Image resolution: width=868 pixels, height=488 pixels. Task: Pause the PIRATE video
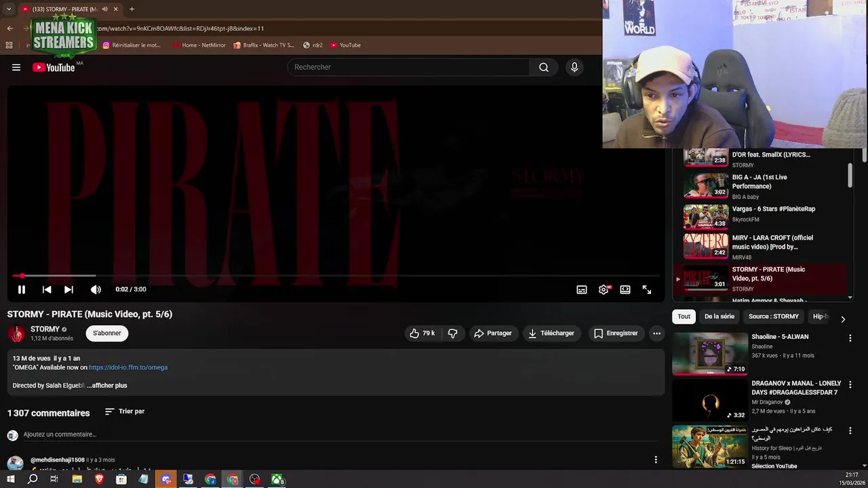point(22,289)
